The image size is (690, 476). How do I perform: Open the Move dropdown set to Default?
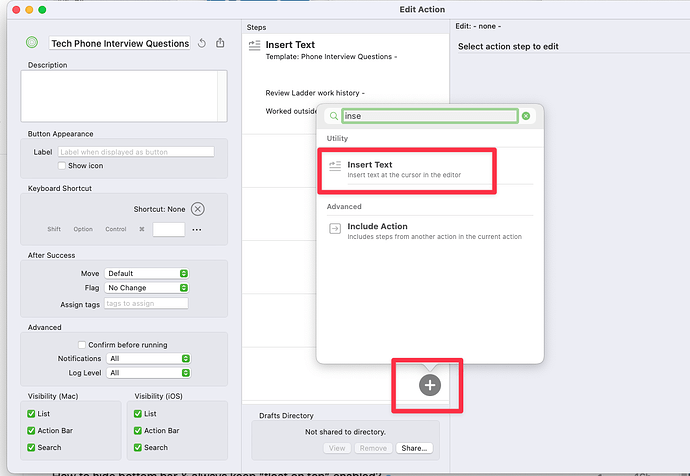click(147, 273)
